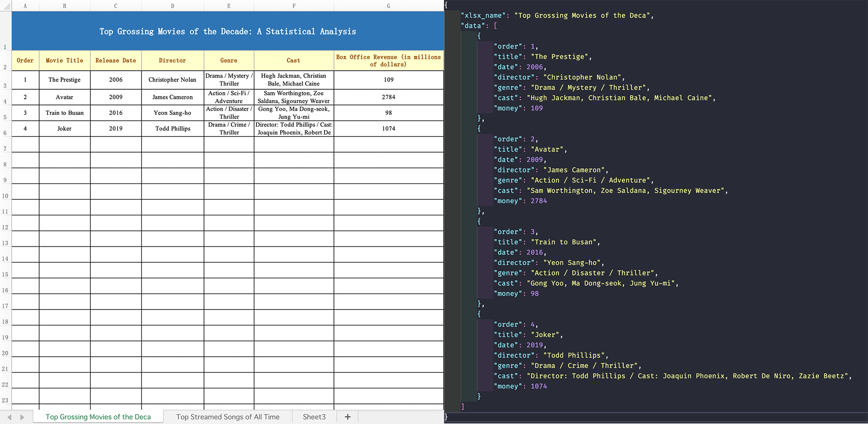Click the Movie Title header cell
Viewport: 868px width, 424px height.
click(65, 61)
